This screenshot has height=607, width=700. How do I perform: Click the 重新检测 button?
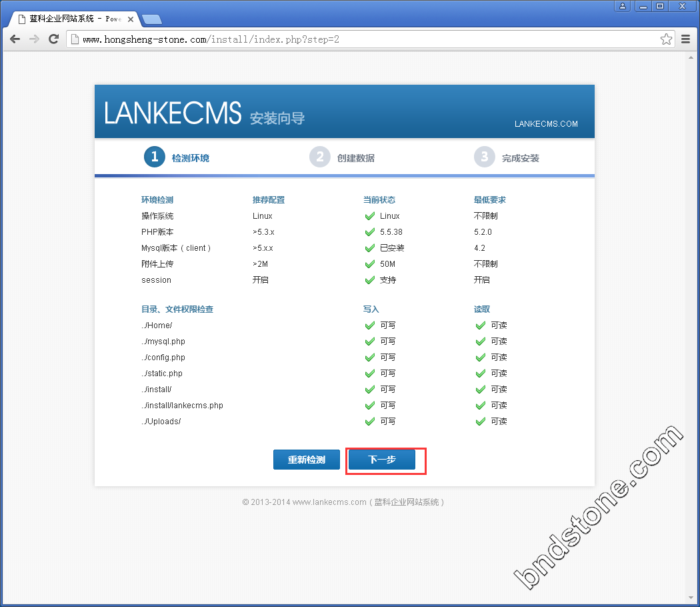(306, 460)
